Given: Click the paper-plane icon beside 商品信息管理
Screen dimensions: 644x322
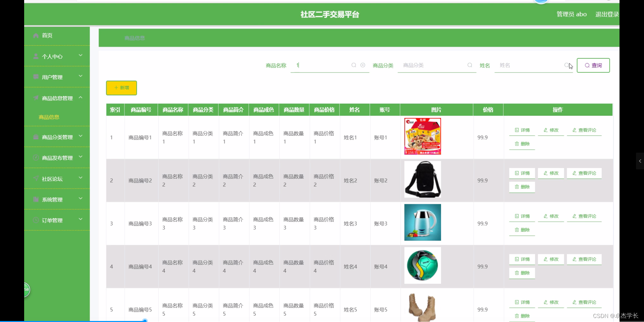Looking at the screenshot, I should (x=36, y=98).
